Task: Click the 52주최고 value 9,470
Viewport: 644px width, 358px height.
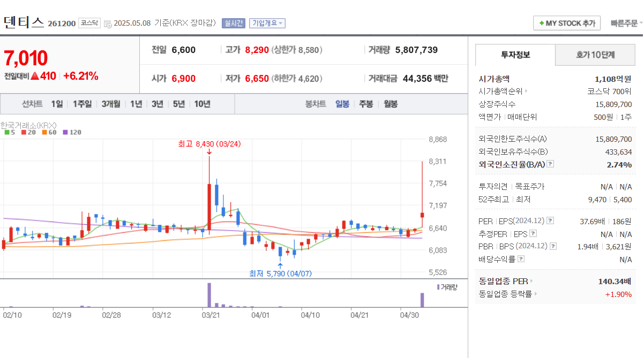Action: tap(597, 200)
